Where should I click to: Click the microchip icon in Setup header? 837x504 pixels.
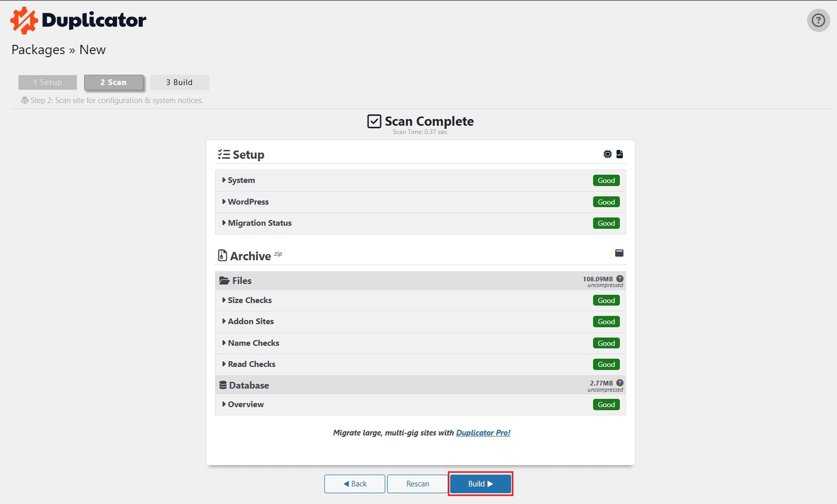click(x=608, y=154)
